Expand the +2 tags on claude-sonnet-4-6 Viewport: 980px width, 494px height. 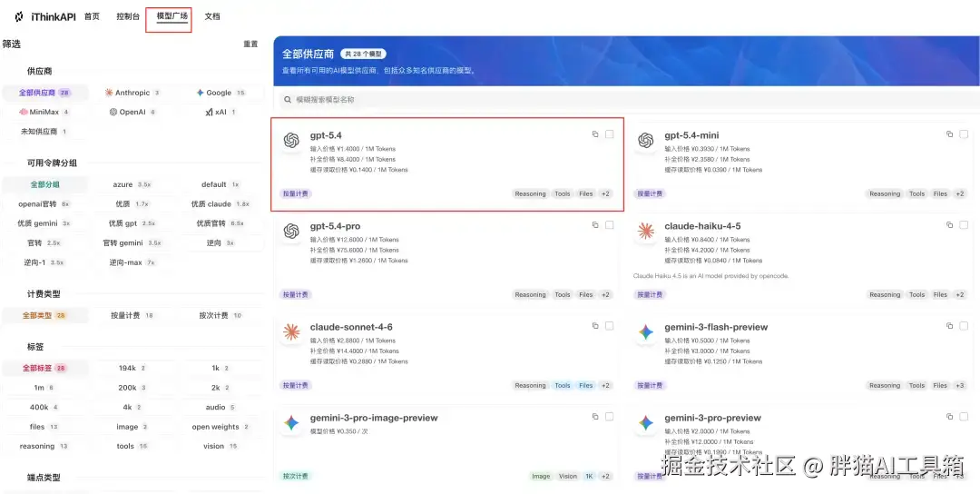pyautogui.click(x=605, y=386)
